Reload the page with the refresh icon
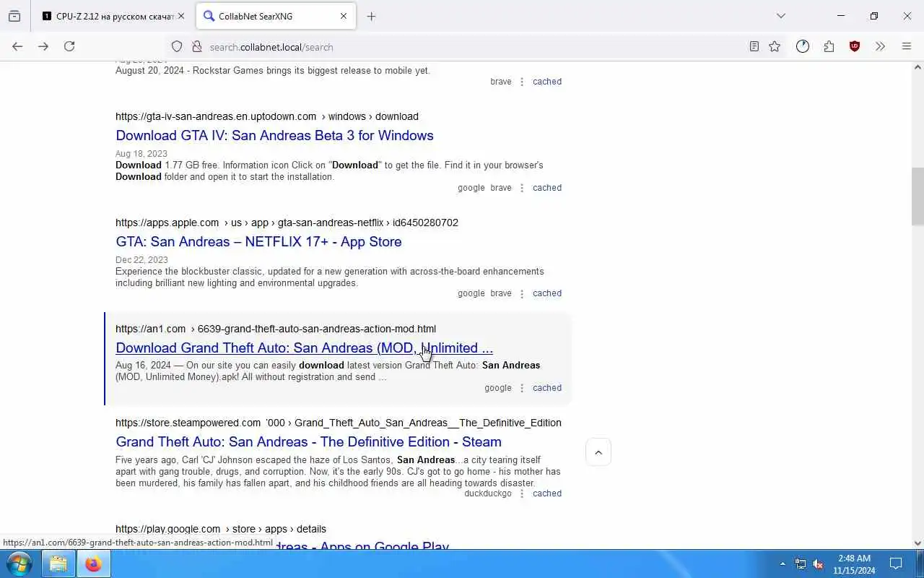 69,46
